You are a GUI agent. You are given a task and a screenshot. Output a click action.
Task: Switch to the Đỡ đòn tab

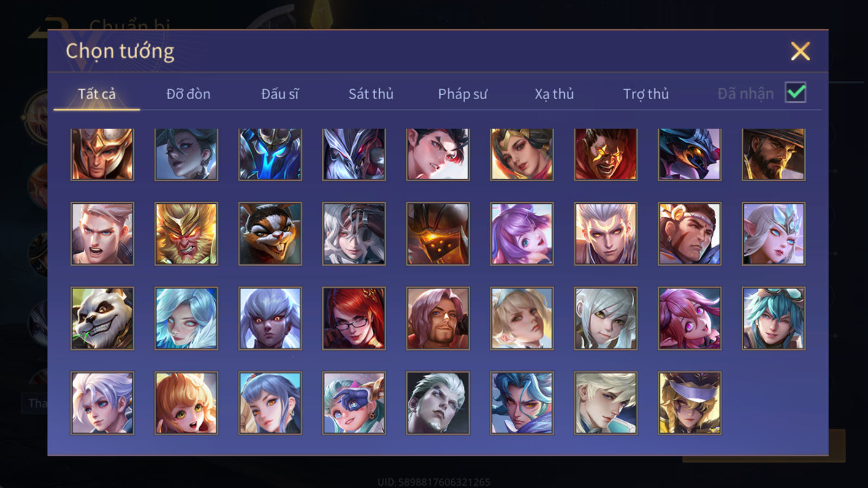(x=188, y=94)
